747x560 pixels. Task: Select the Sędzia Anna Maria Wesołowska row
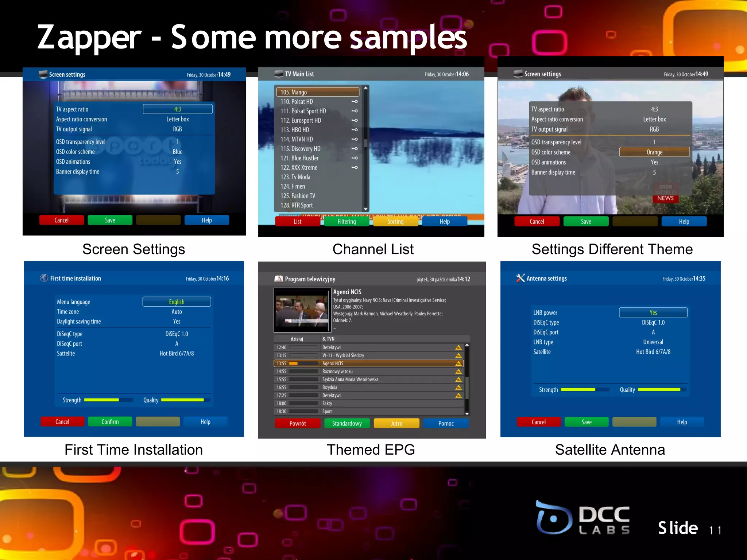(x=368, y=380)
